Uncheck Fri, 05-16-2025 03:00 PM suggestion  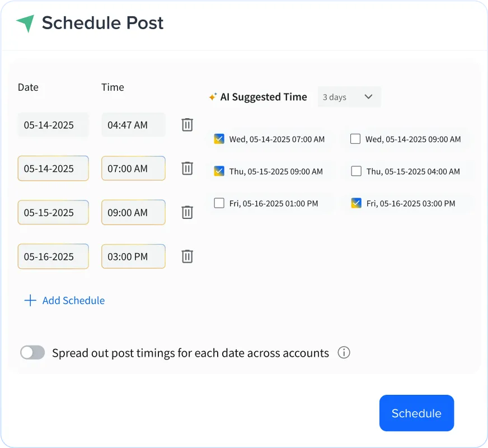[x=356, y=203]
